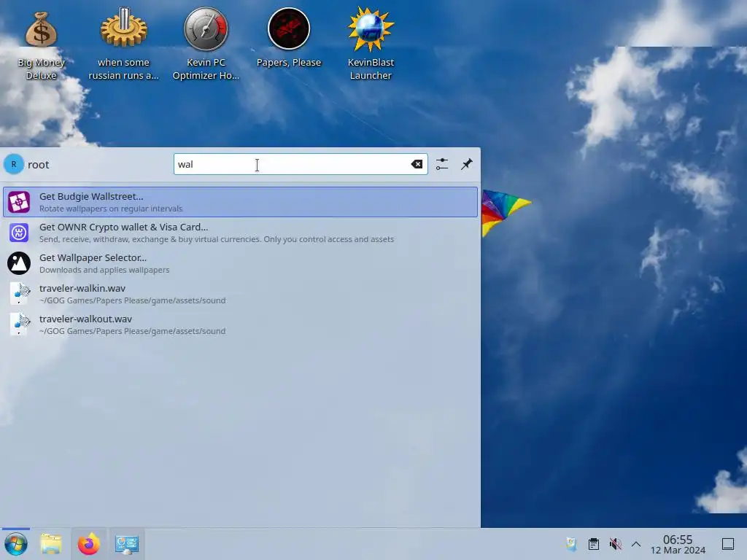This screenshot has height=560, width=747.
Task: Open the Start menu button in the taskbar
Action: (16, 544)
